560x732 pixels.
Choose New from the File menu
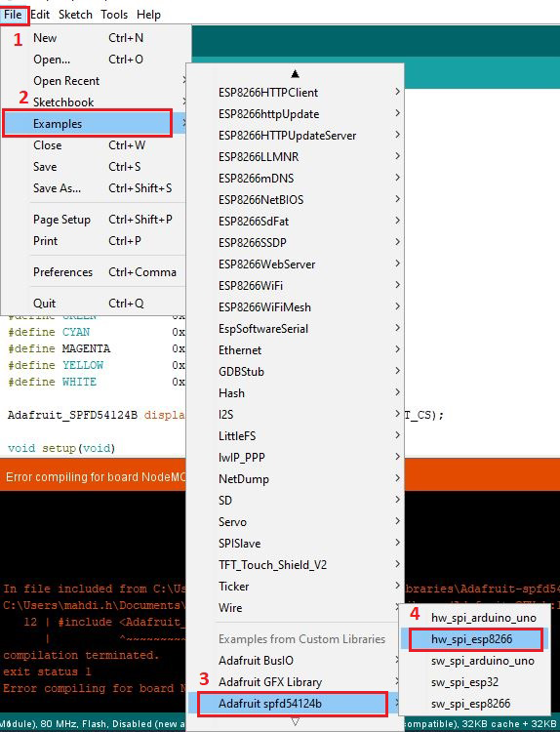pos(96,38)
